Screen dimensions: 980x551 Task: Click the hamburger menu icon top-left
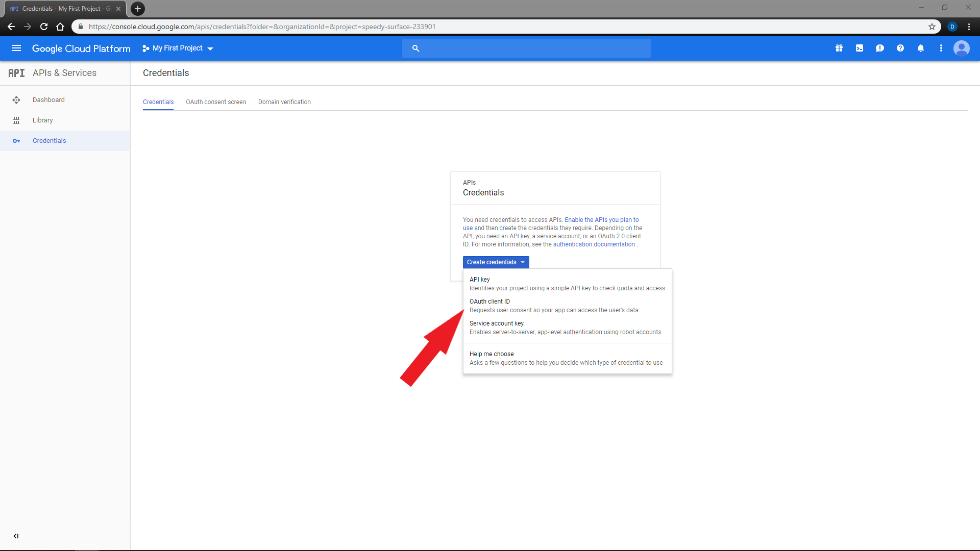click(16, 48)
